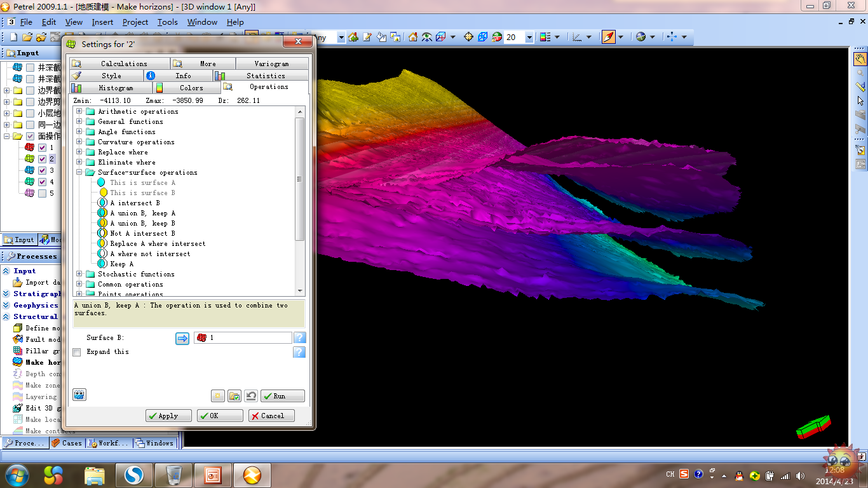Click the blue arrow to set Surface B
This screenshot has width=868, height=488.
point(182,338)
